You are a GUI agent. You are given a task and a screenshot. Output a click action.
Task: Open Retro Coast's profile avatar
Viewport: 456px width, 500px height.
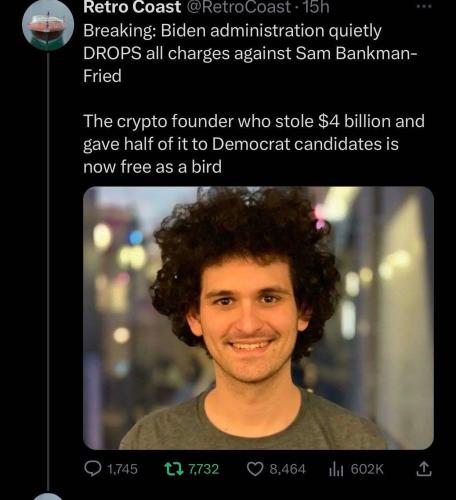(x=48, y=25)
